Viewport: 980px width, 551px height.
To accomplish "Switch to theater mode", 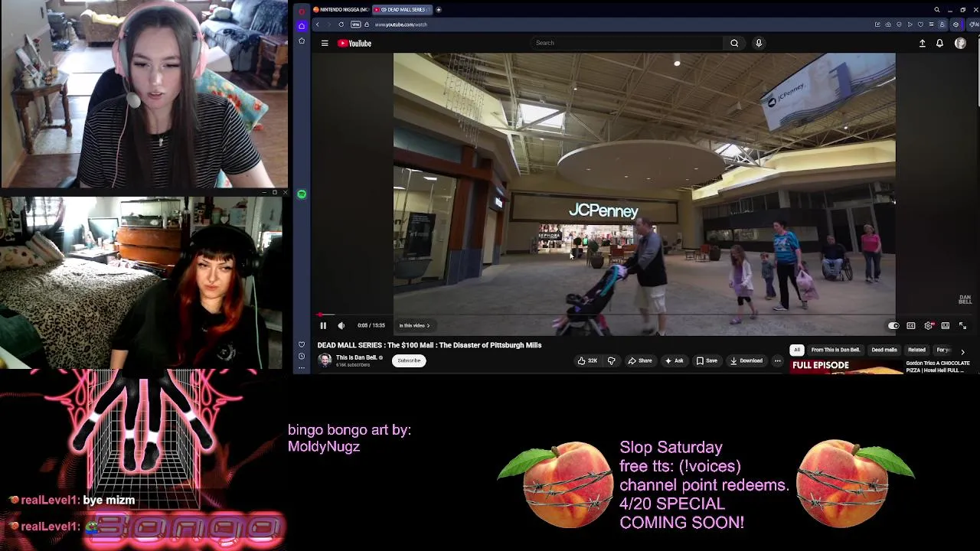I will tap(946, 326).
